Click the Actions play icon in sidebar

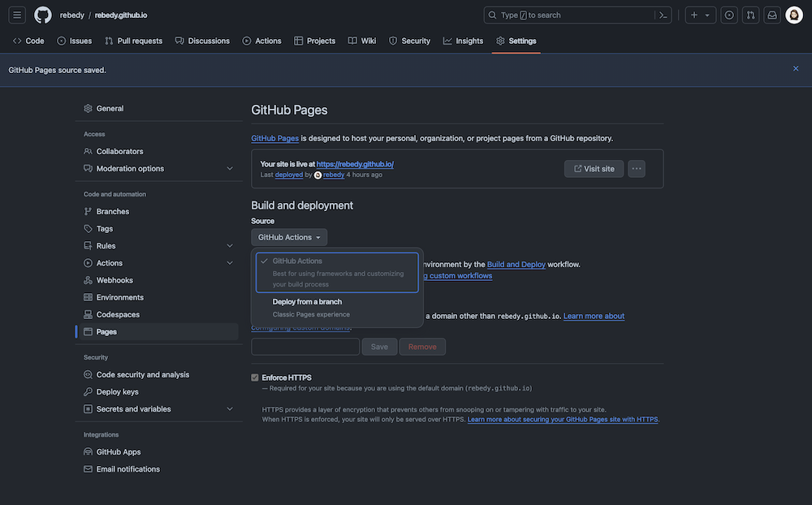(88, 262)
